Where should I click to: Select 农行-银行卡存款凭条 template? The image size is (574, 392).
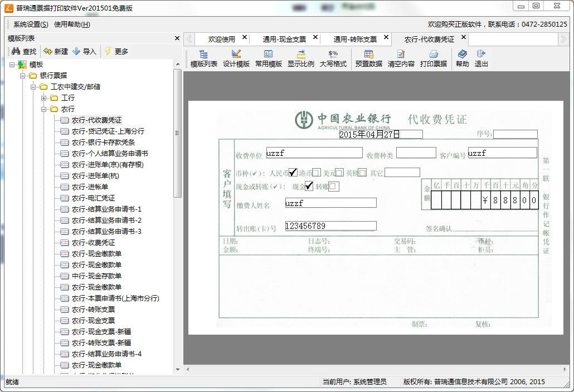[103, 142]
